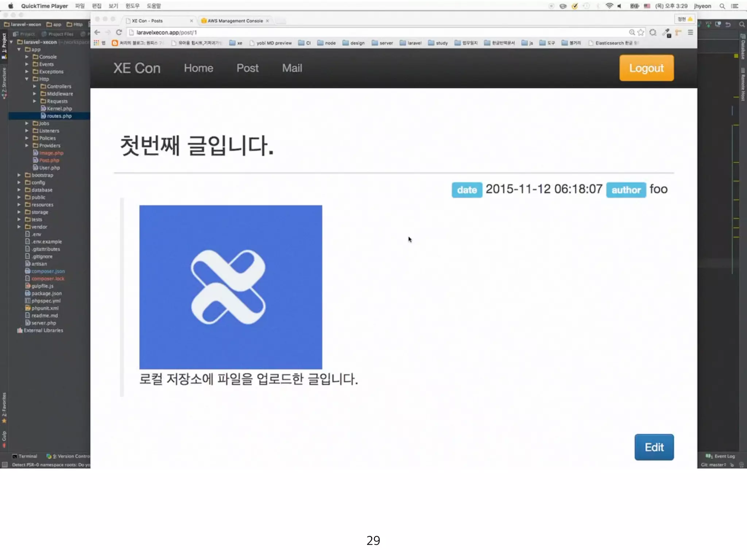Open the 편집 menu
The height and width of the screenshot is (560, 747).
[97, 6]
